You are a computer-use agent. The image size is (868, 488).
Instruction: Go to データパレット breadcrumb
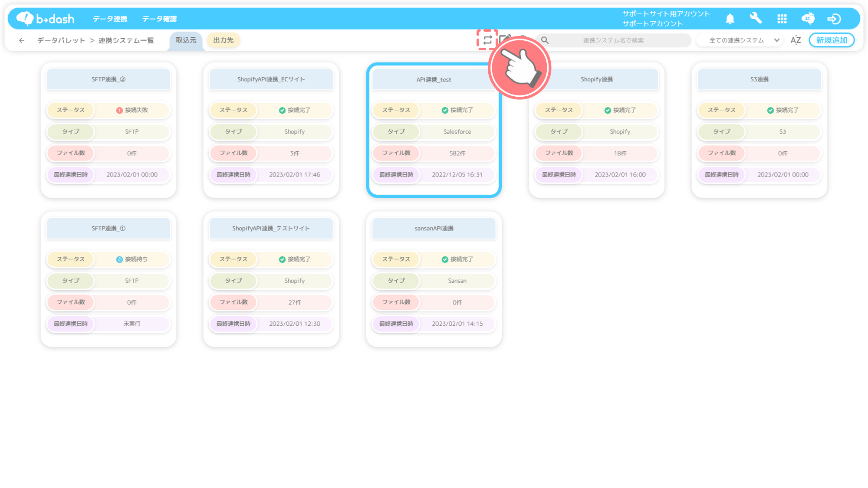click(61, 40)
